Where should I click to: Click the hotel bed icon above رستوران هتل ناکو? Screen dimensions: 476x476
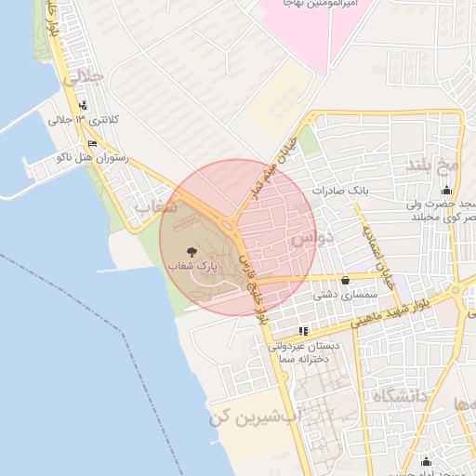pos(92,144)
